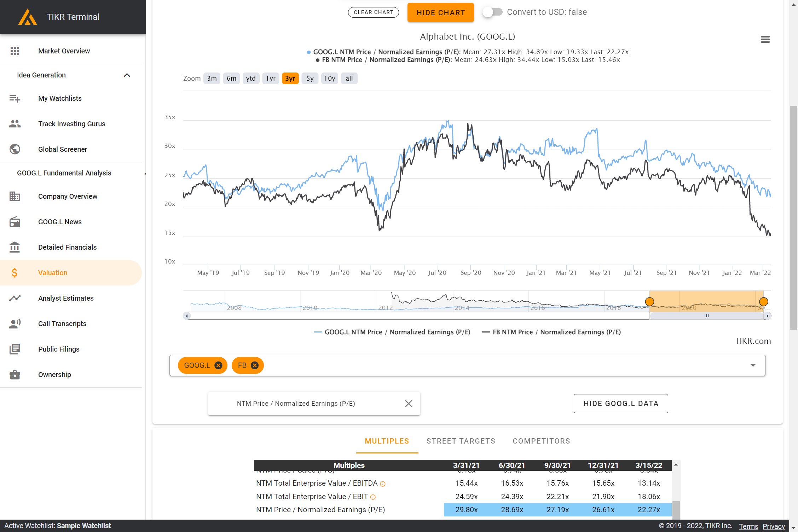Click Hide GOOG.L Data button
This screenshot has height=532, width=798.
pos(621,404)
